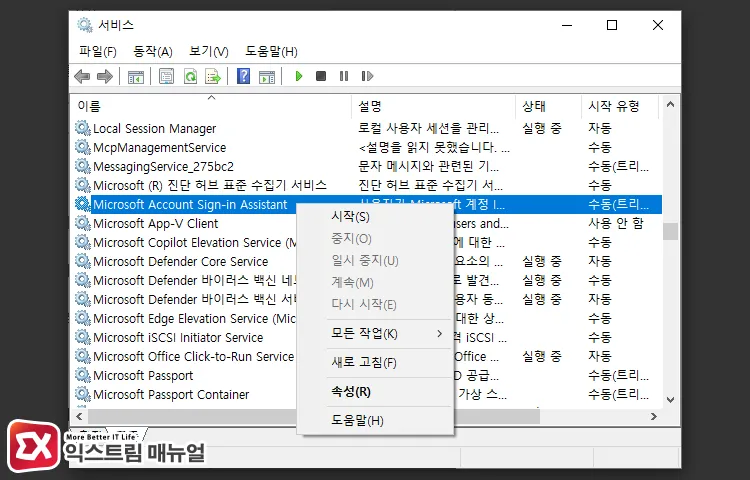Click the Services gear icon in title bar
The height and width of the screenshot is (480, 750).
pos(85,25)
